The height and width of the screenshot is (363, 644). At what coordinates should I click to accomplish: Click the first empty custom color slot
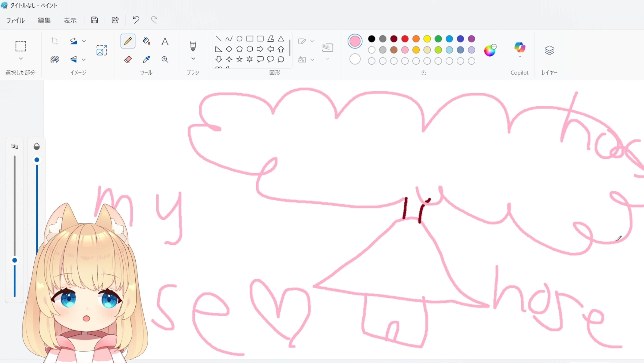372,61
